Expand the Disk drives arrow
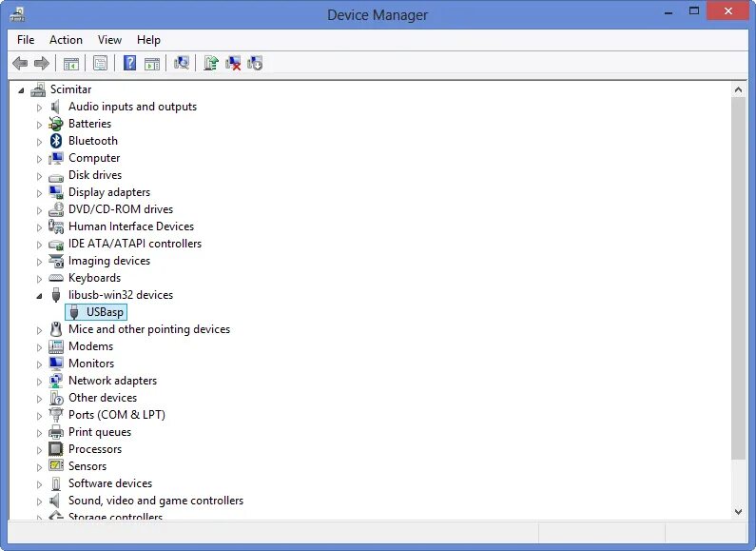Screen dimensions: 756x551 (39, 176)
